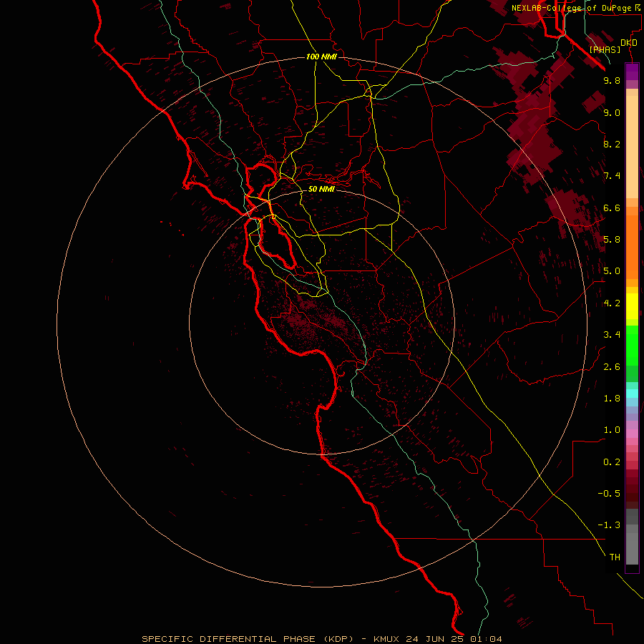Click the 0.2 scale value
644x644 pixels.
pyautogui.click(x=612, y=462)
